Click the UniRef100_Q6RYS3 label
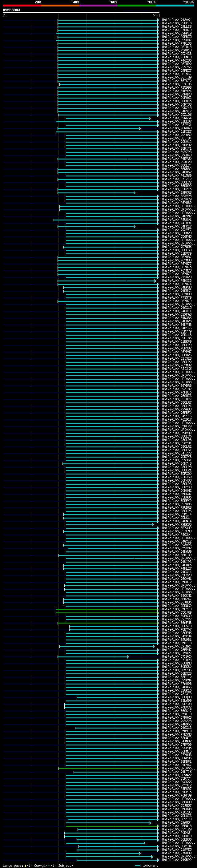Viewport: 197px width, 868px height. coord(177,487)
